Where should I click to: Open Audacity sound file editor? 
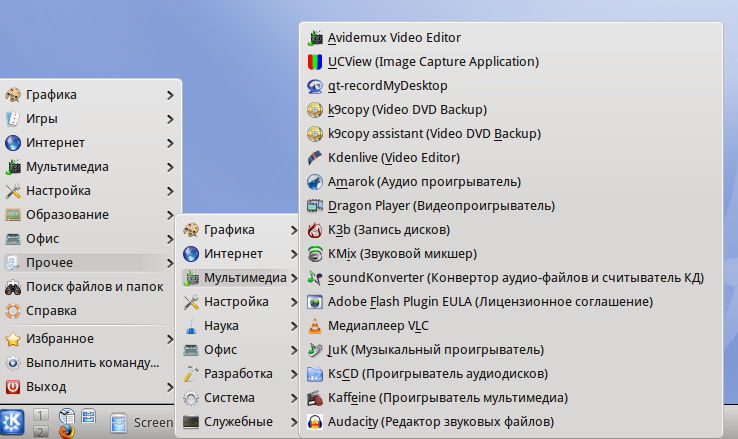pyautogui.click(x=511, y=422)
